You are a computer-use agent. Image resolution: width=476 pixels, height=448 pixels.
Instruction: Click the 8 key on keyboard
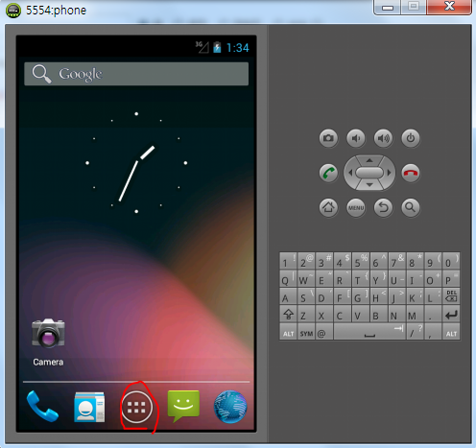click(415, 261)
